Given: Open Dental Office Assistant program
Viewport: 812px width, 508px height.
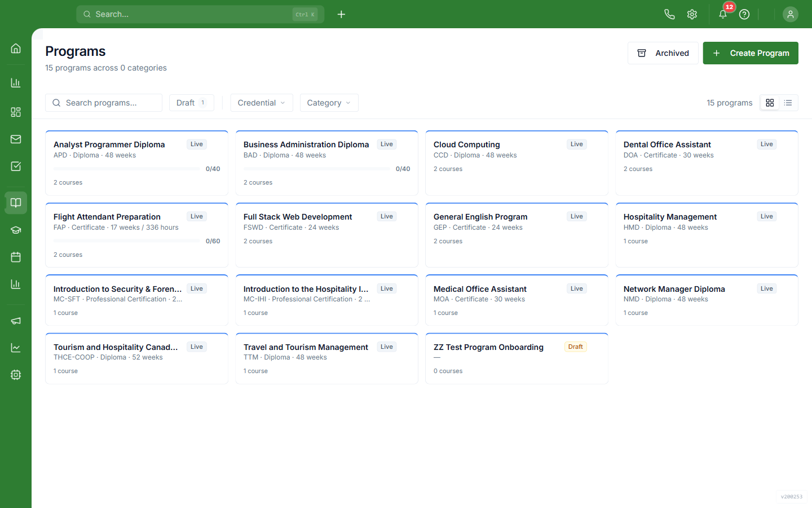Looking at the screenshot, I should point(707,163).
